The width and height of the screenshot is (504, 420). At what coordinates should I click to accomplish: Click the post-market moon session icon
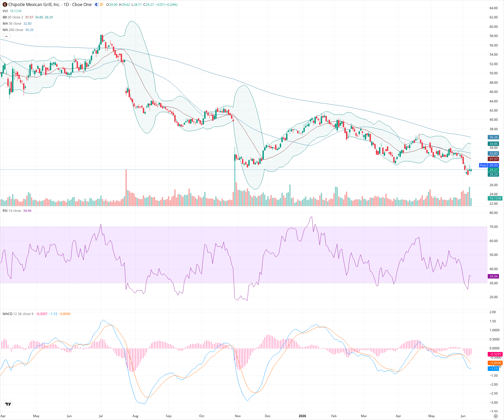click(x=97, y=4)
